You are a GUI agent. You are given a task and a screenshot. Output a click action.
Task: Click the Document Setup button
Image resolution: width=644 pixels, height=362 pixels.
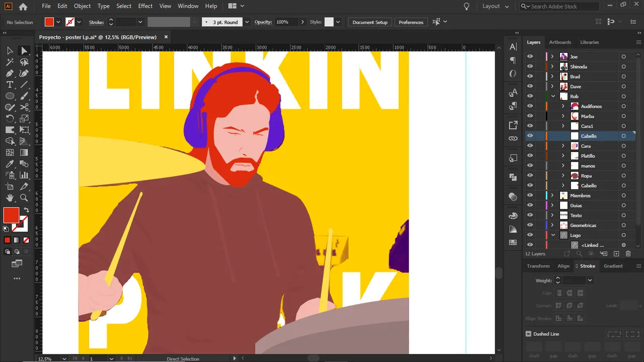tap(370, 22)
